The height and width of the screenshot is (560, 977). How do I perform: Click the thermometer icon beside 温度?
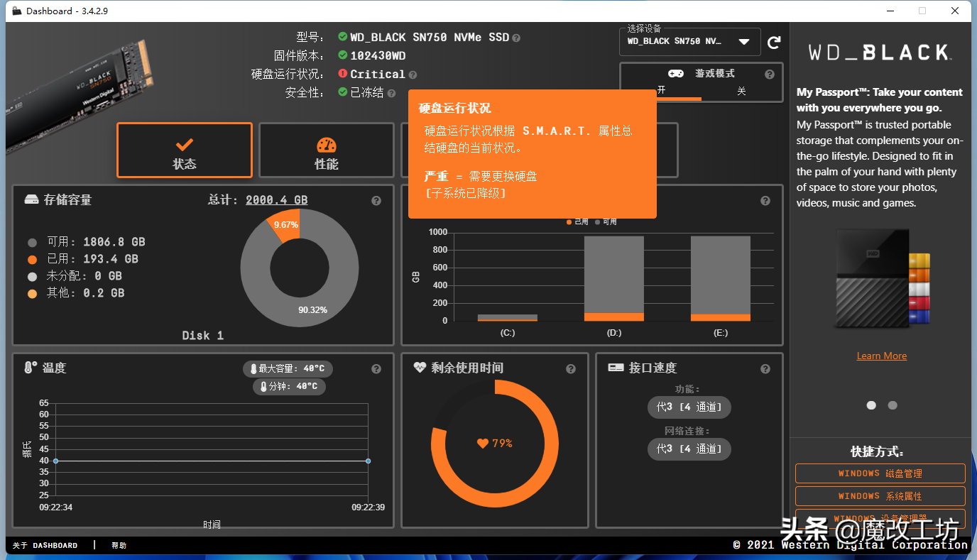(31, 368)
